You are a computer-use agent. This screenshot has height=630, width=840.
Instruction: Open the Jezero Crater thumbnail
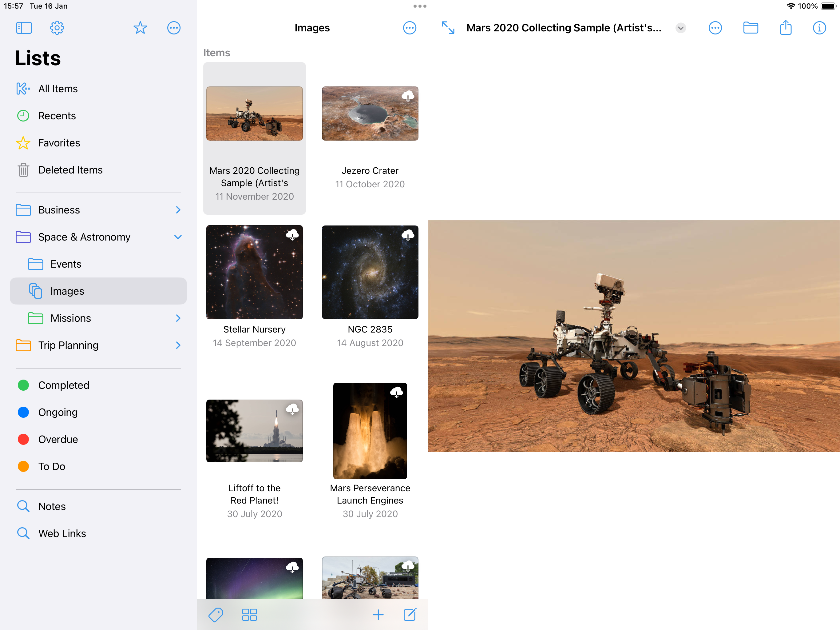[x=370, y=114]
